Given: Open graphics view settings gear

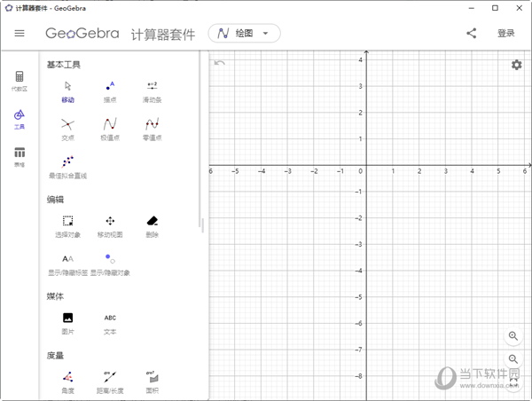Looking at the screenshot, I should 516,65.
